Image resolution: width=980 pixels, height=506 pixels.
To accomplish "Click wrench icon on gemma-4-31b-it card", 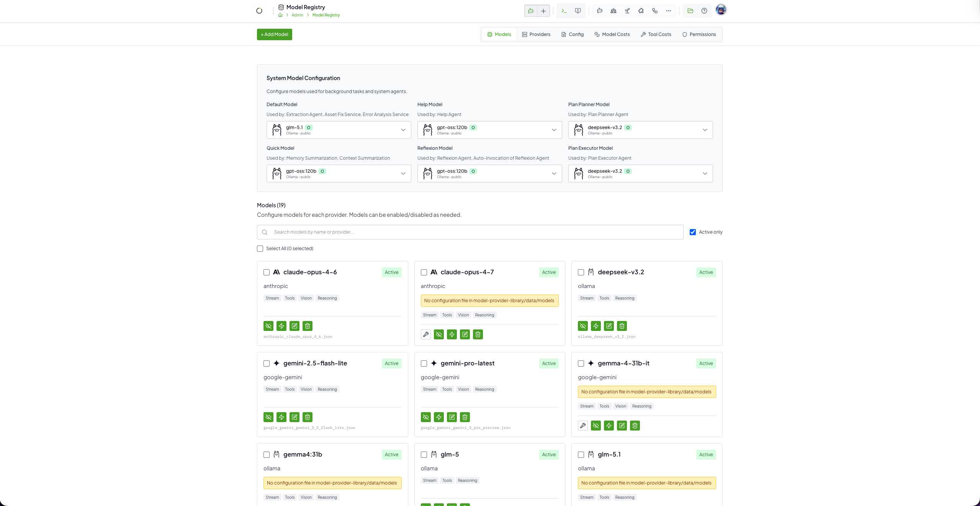I will (x=583, y=426).
